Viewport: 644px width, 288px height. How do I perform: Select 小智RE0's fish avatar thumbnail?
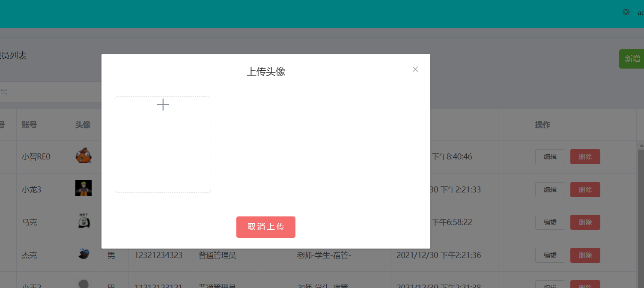(83, 156)
